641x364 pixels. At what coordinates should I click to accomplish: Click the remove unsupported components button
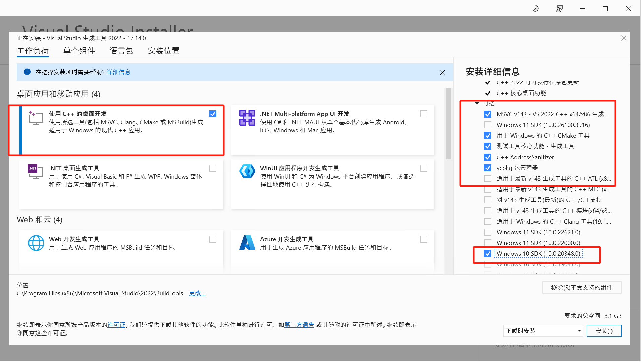(x=582, y=287)
